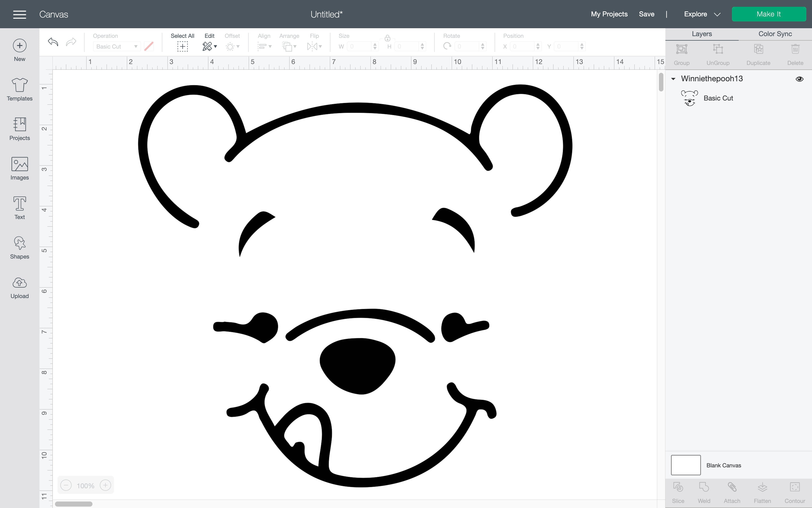This screenshot has width=812, height=508.
Task: Open the Shapes panel
Action: click(19, 248)
